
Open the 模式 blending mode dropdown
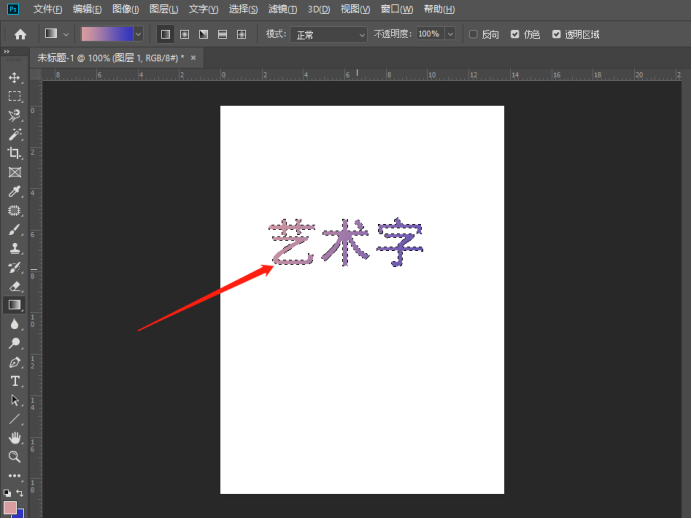[328, 34]
